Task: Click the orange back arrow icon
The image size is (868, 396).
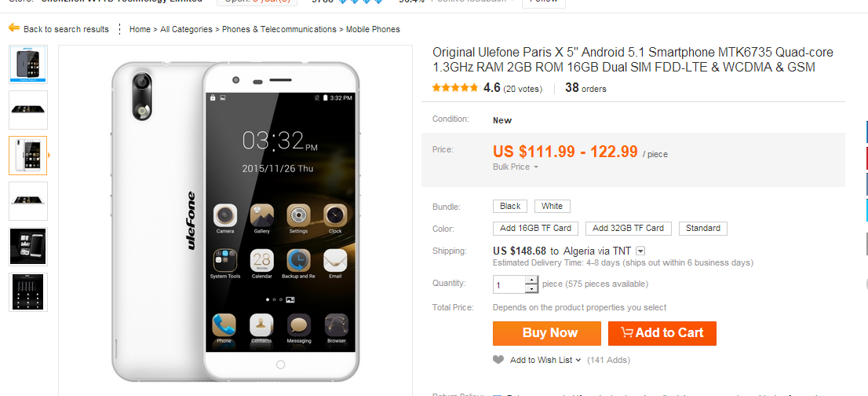Action: (x=14, y=28)
